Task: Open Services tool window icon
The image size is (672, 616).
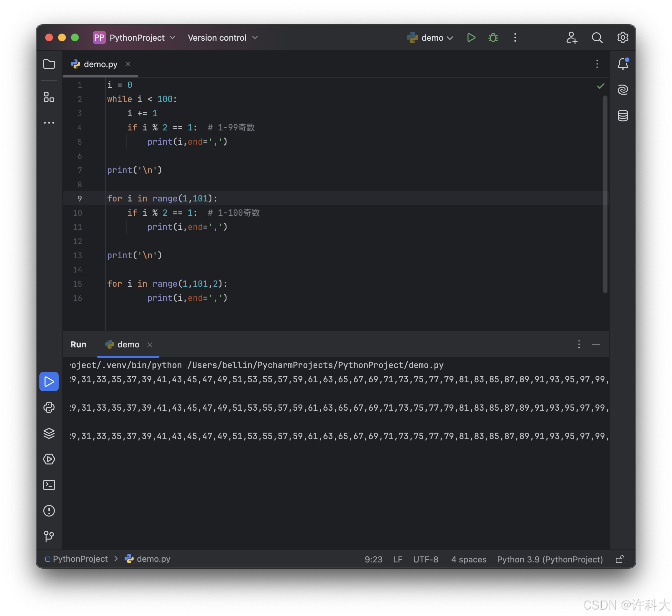Action: click(x=49, y=459)
